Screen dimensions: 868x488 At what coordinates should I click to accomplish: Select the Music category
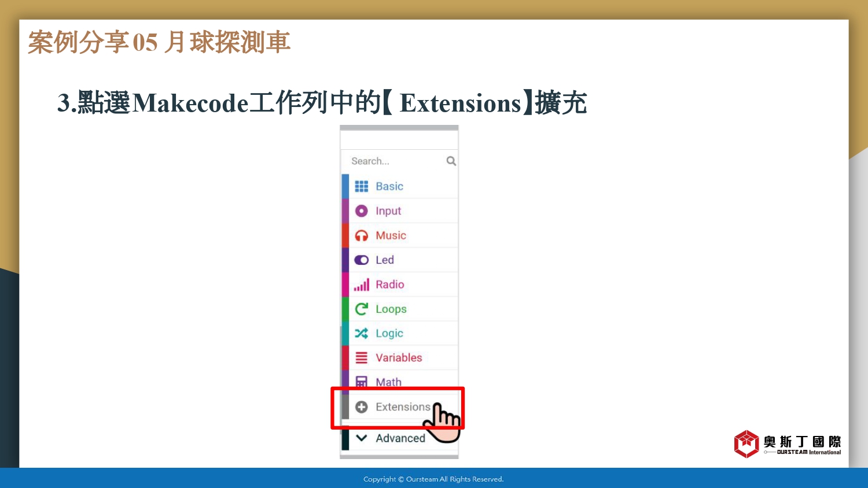coord(400,235)
